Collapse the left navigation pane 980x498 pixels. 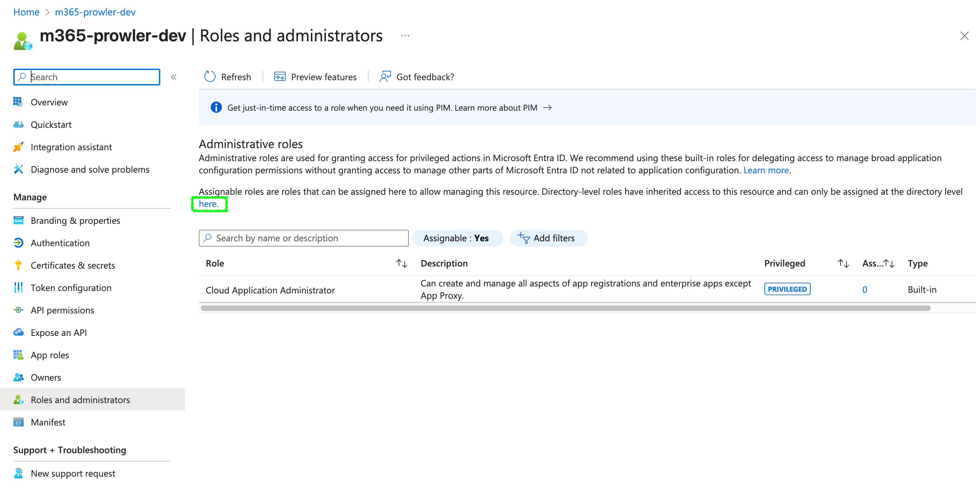174,77
